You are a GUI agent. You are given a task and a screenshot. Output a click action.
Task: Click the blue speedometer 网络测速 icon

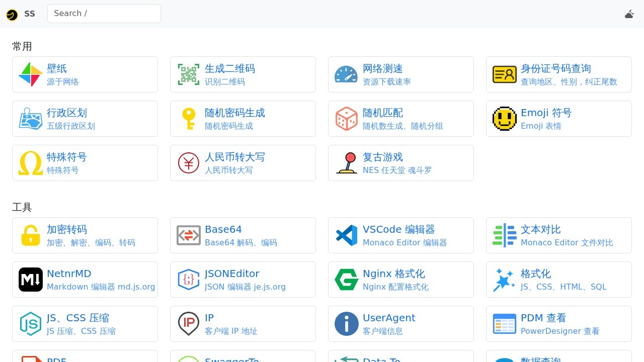(346, 74)
